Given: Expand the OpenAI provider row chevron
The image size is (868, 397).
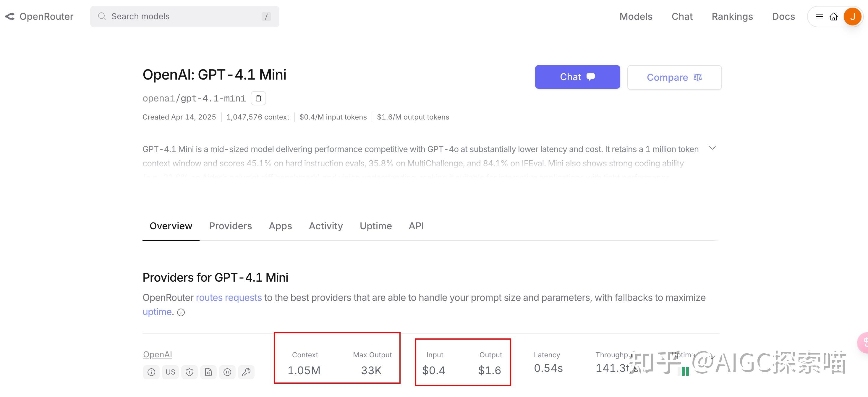Looking at the screenshot, I should [712, 356].
